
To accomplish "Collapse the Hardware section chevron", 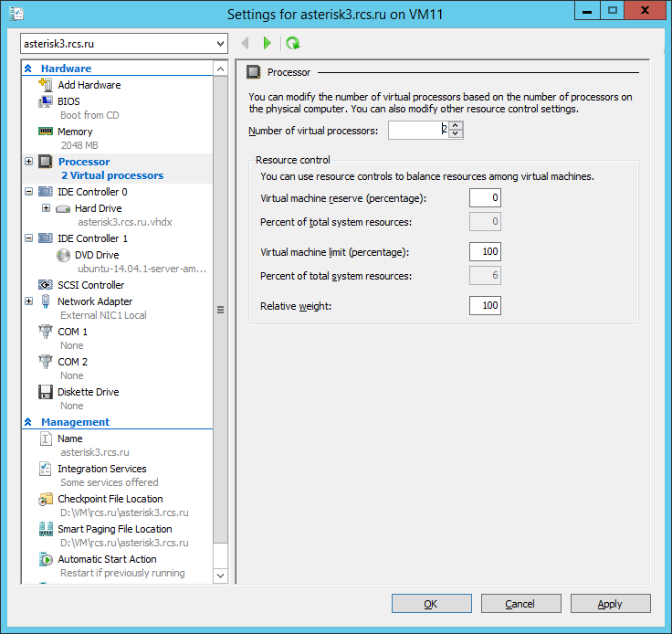I will [x=28, y=69].
